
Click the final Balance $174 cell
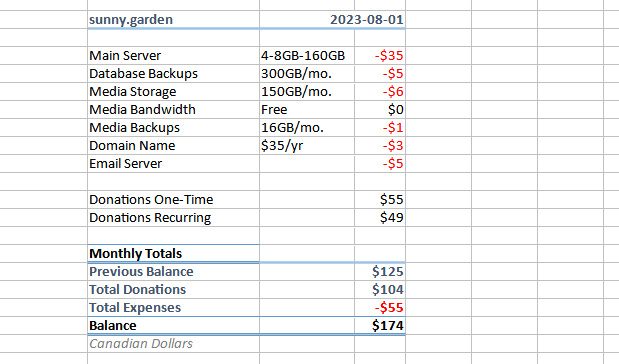(380, 326)
